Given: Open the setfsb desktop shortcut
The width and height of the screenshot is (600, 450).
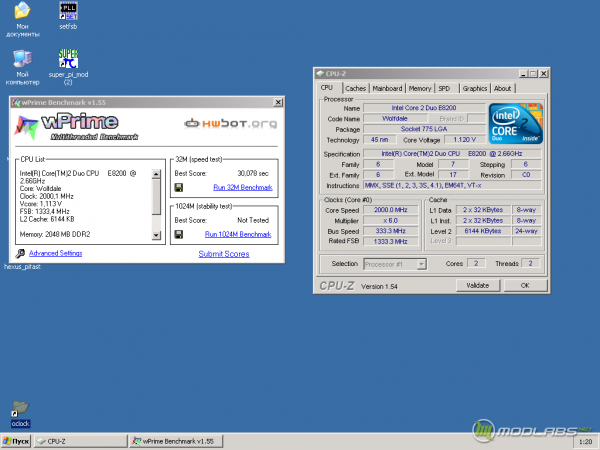Looking at the screenshot, I should coord(68,15).
